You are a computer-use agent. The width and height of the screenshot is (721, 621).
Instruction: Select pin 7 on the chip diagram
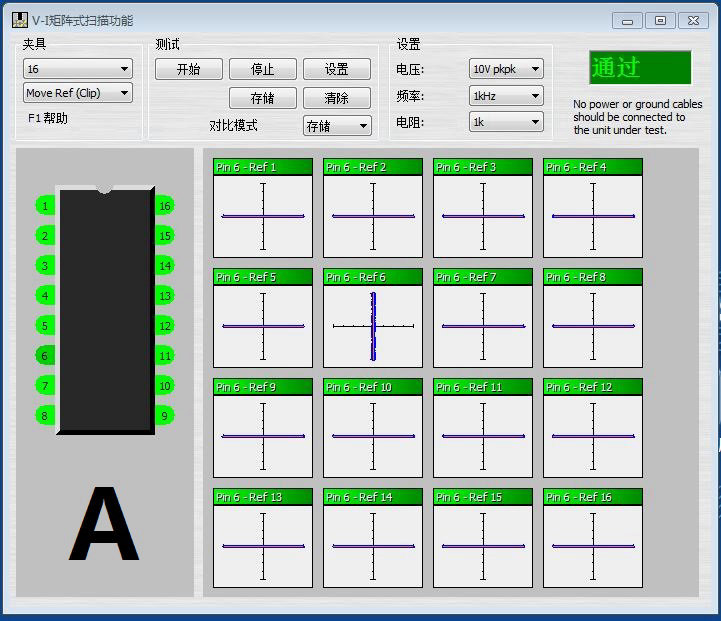(x=45, y=386)
